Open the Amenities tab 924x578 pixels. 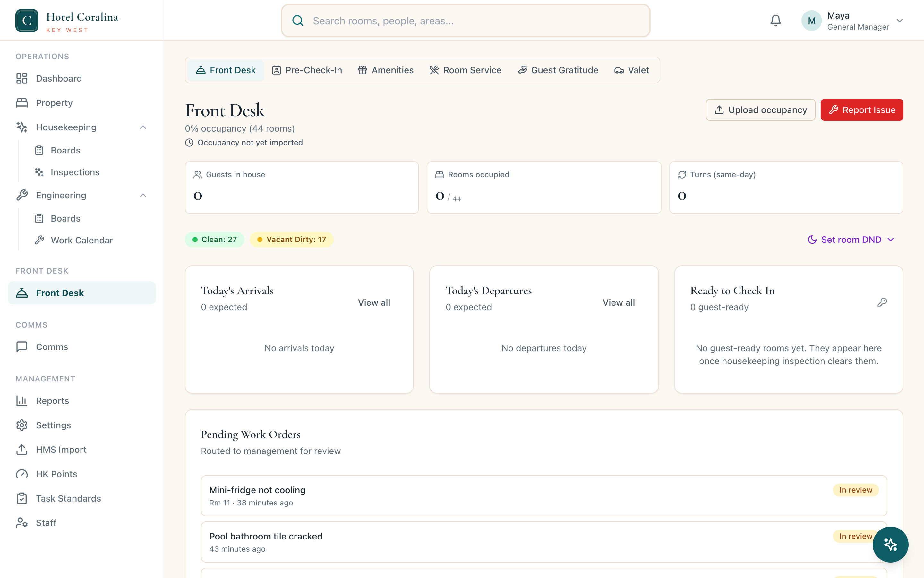(386, 70)
